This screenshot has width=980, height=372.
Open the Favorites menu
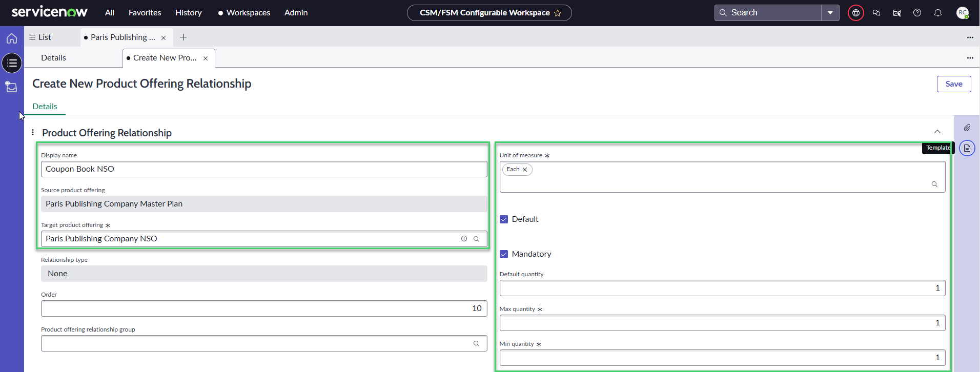click(145, 13)
